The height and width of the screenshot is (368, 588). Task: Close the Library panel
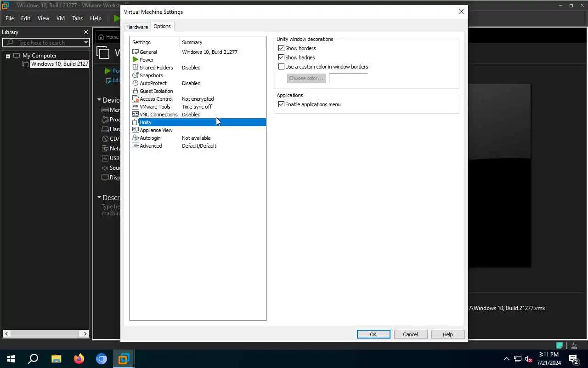(85, 32)
